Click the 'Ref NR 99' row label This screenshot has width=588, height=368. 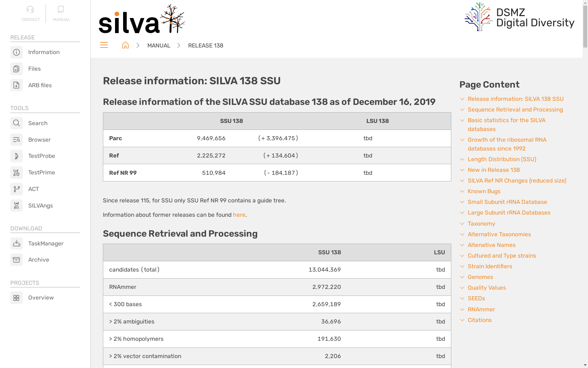(x=123, y=173)
